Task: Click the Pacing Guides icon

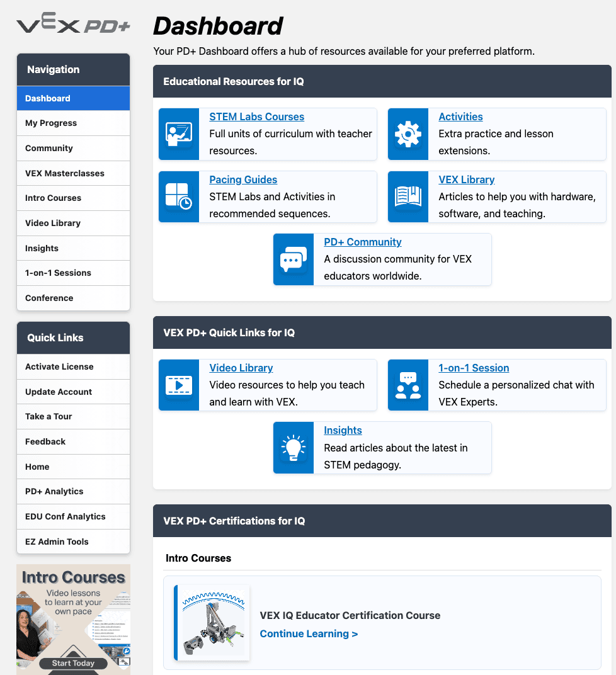Action: coord(179,196)
